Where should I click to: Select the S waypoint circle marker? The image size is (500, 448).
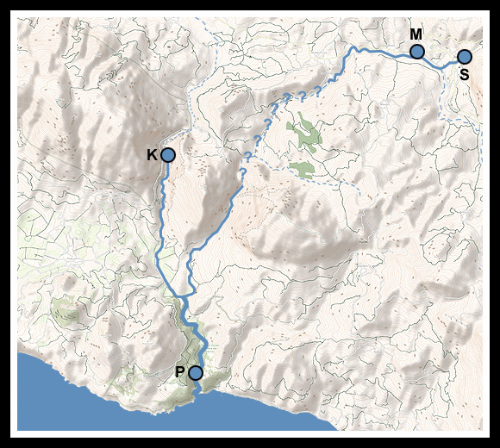465,57
